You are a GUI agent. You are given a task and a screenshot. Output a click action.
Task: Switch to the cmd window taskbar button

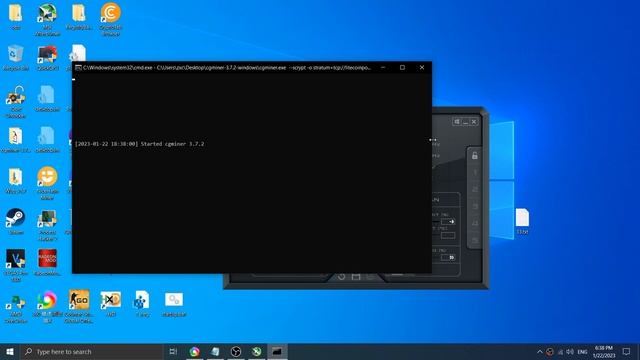click(277, 351)
